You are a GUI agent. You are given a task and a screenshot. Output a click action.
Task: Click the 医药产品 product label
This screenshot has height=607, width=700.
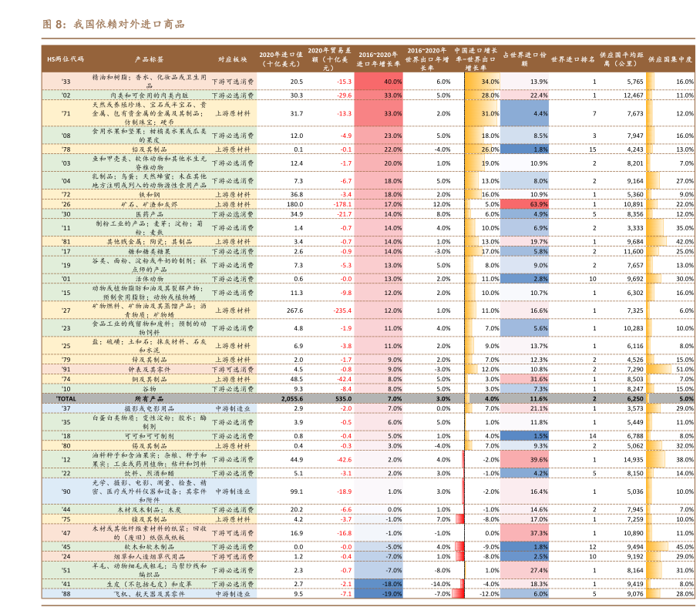coord(149,214)
